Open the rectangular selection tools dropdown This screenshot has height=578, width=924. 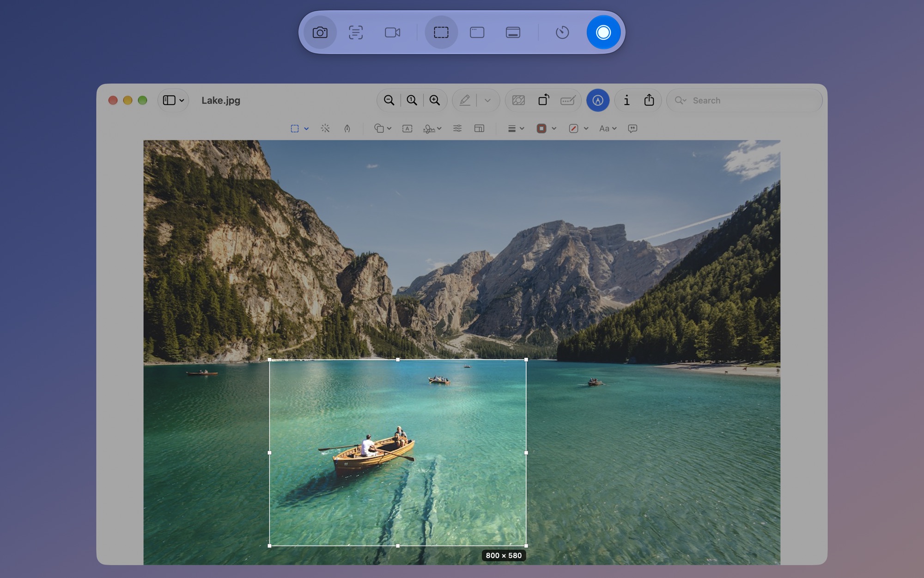(306, 129)
